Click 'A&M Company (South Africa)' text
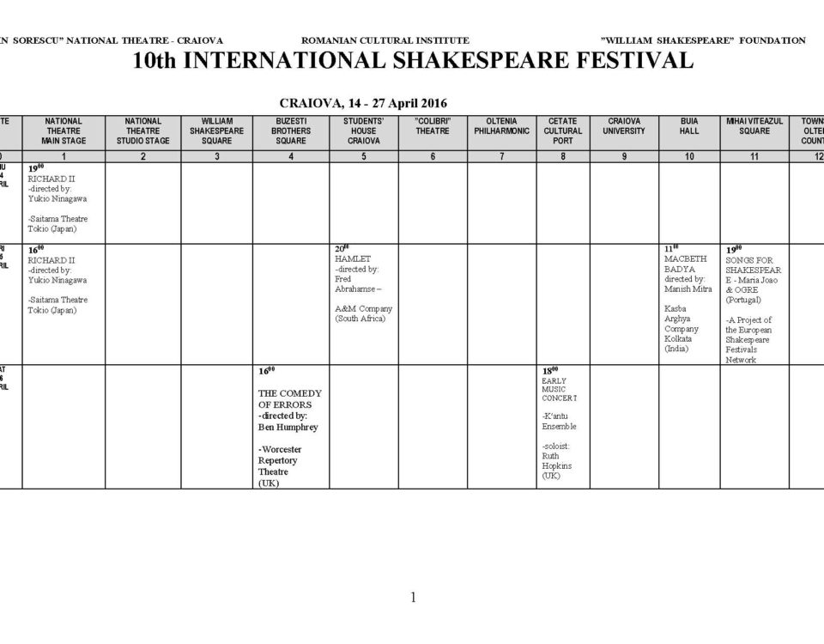This screenshot has width=824, height=644. point(363,313)
